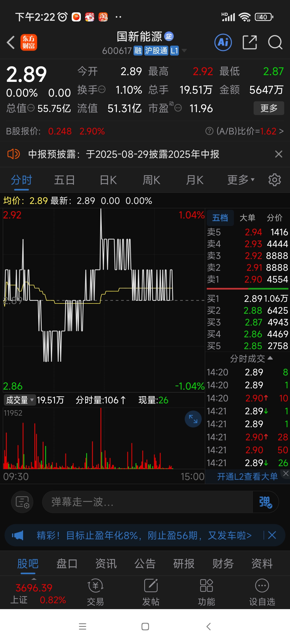290x644 pixels.
Task: Switch to 财务 tab
Action: (x=223, y=564)
